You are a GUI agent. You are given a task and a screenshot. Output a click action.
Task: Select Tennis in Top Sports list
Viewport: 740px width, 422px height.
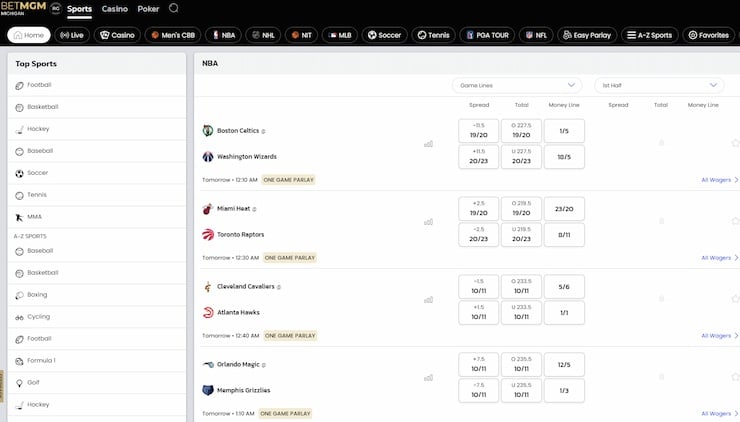coord(97,195)
